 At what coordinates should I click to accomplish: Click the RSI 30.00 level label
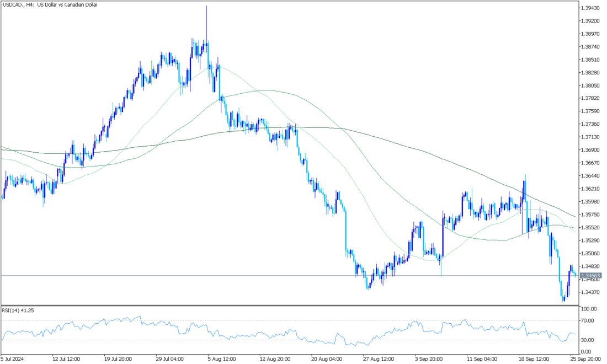pyautogui.click(x=588, y=340)
